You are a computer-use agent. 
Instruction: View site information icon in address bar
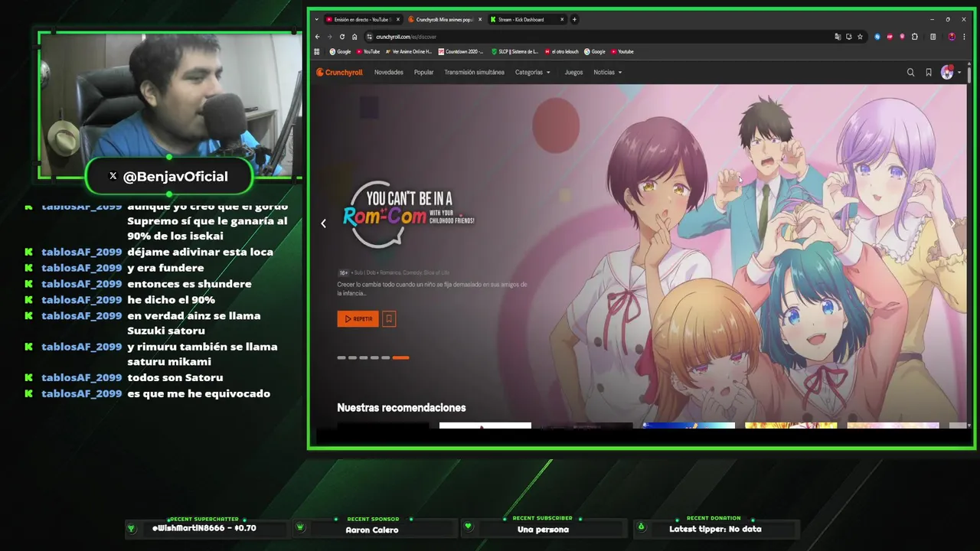[x=369, y=37]
